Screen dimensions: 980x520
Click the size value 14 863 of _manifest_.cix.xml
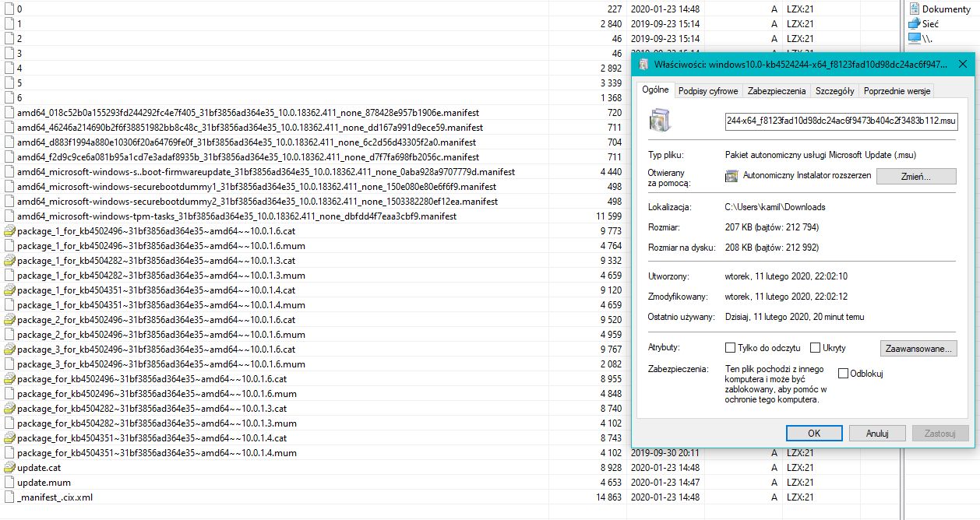pos(608,497)
